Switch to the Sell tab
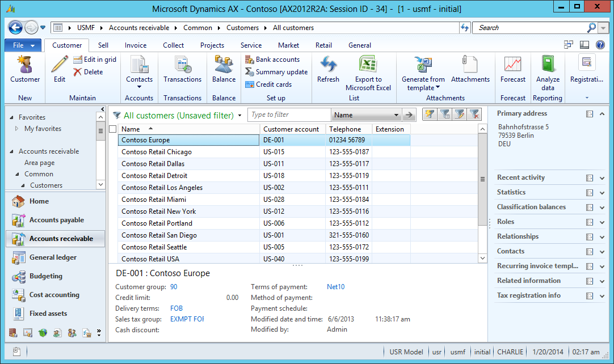This screenshot has height=364, width=614. (103, 45)
